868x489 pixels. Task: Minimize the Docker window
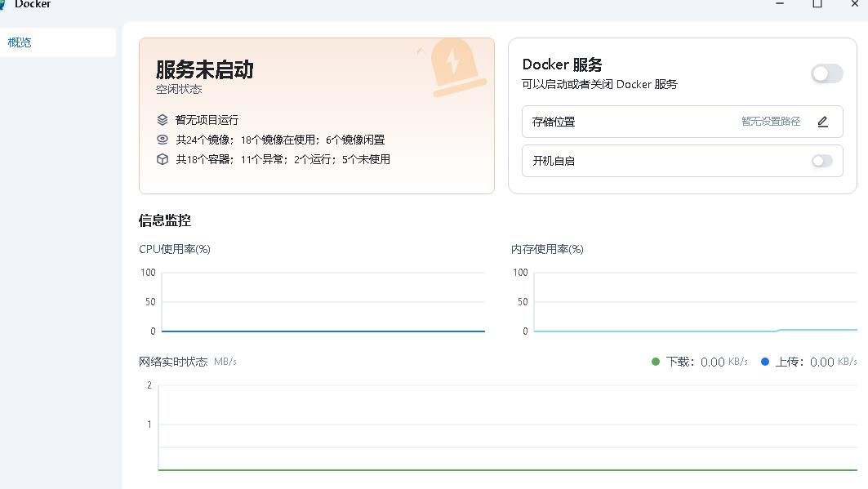click(x=780, y=5)
